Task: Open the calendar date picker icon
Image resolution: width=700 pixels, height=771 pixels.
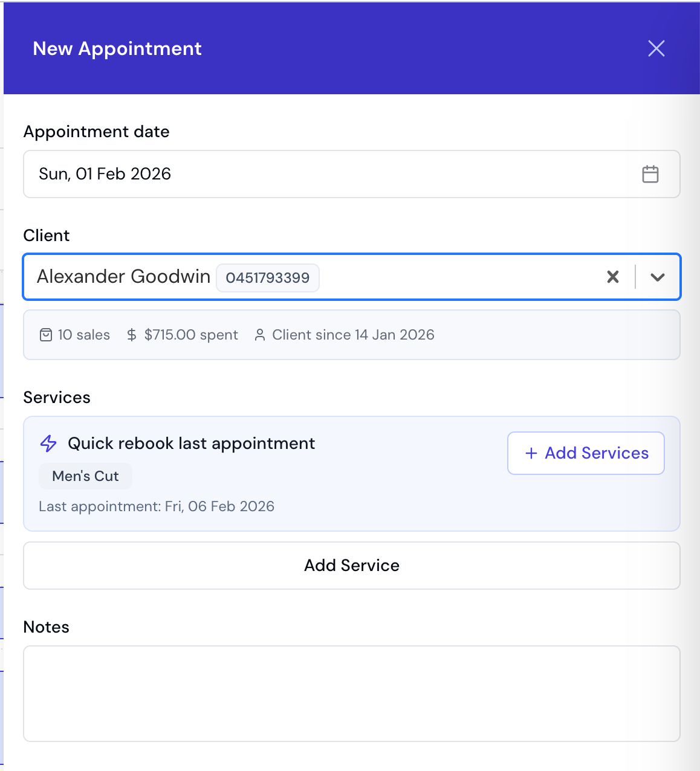Action: coord(650,174)
